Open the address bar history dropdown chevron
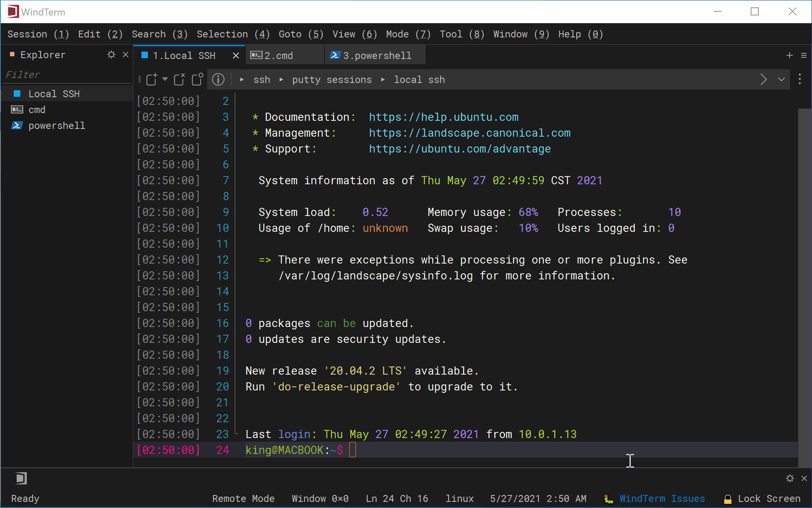The image size is (812, 508). click(x=782, y=79)
